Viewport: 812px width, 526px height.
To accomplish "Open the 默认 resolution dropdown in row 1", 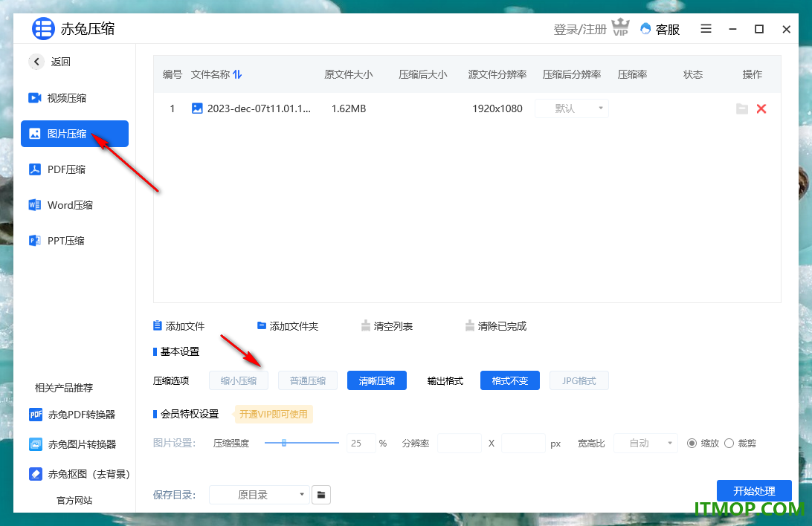I will 572,108.
